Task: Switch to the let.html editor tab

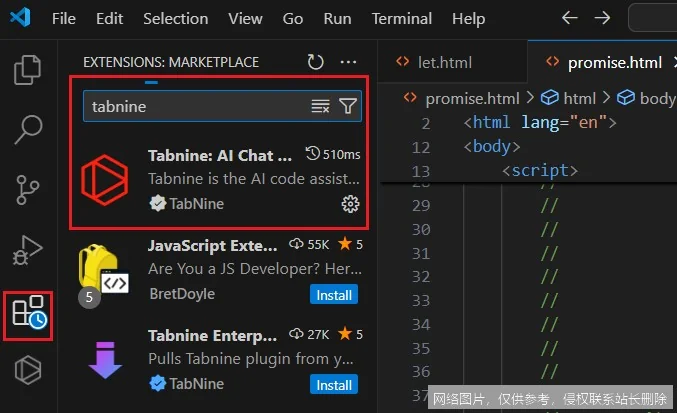Action: pos(453,62)
